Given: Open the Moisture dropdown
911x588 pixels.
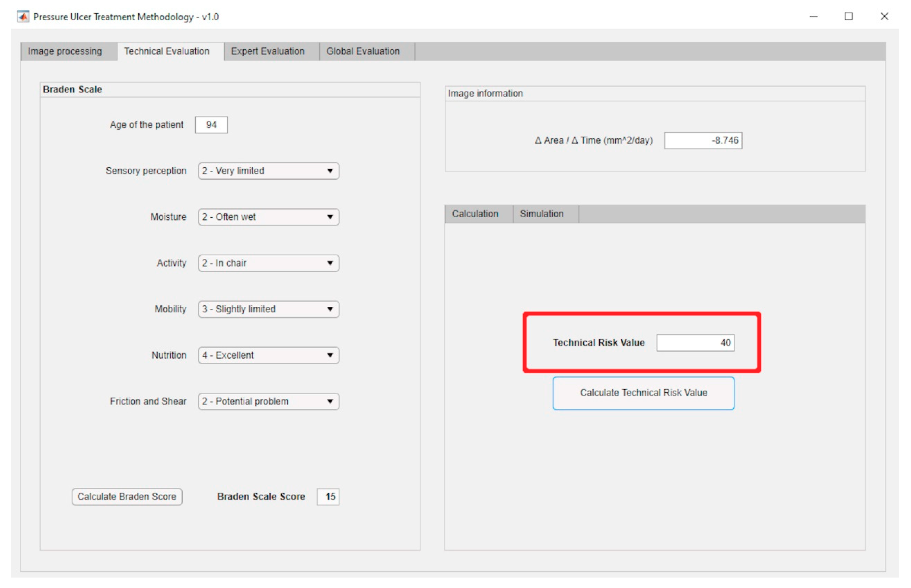Looking at the screenshot, I should [x=268, y=217].
